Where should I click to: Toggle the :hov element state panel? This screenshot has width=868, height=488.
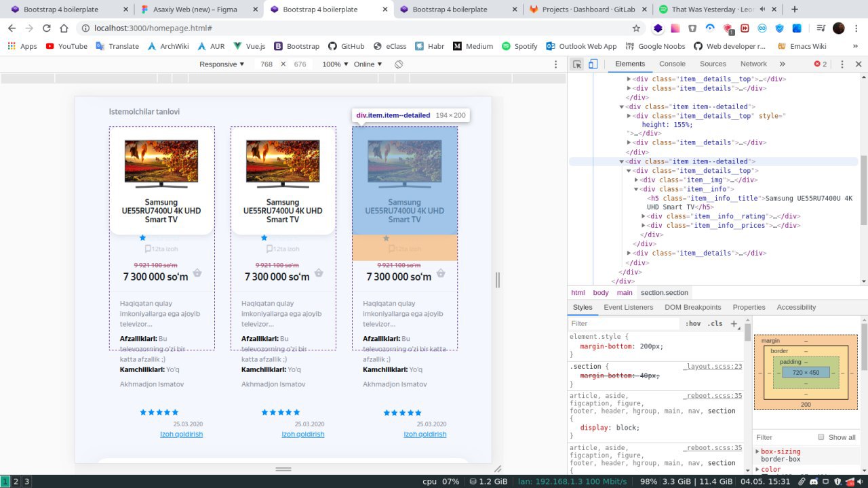click(692, 324)
